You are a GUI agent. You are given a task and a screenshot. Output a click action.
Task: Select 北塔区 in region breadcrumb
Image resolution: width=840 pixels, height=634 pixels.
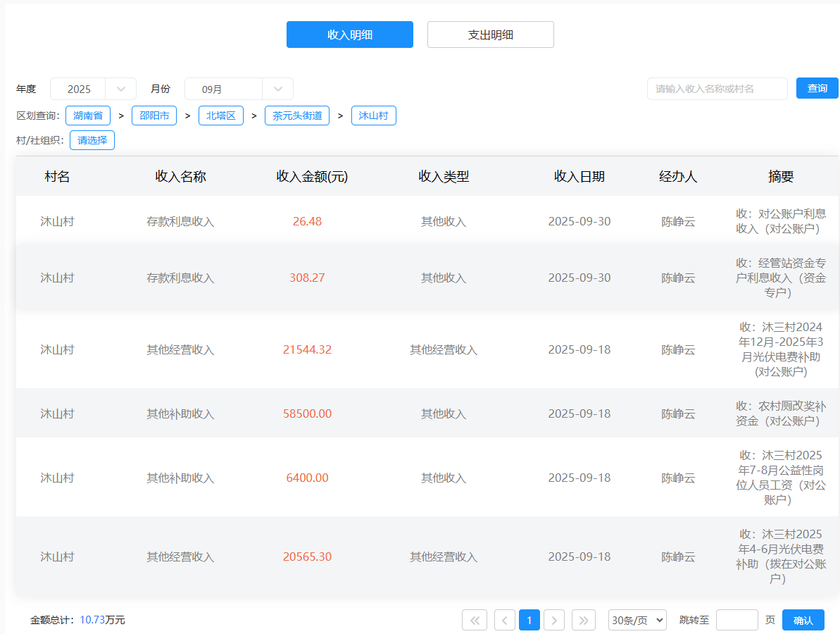221,116
